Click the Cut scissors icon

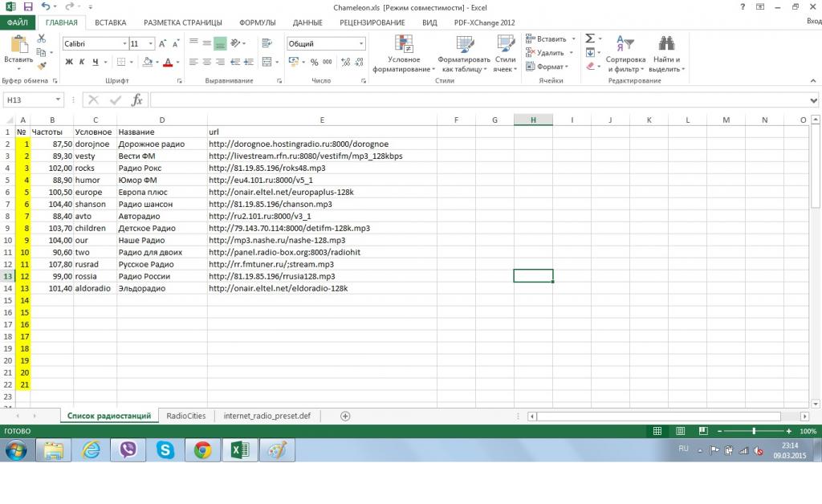pyautogui.click(x=42, y=39)
